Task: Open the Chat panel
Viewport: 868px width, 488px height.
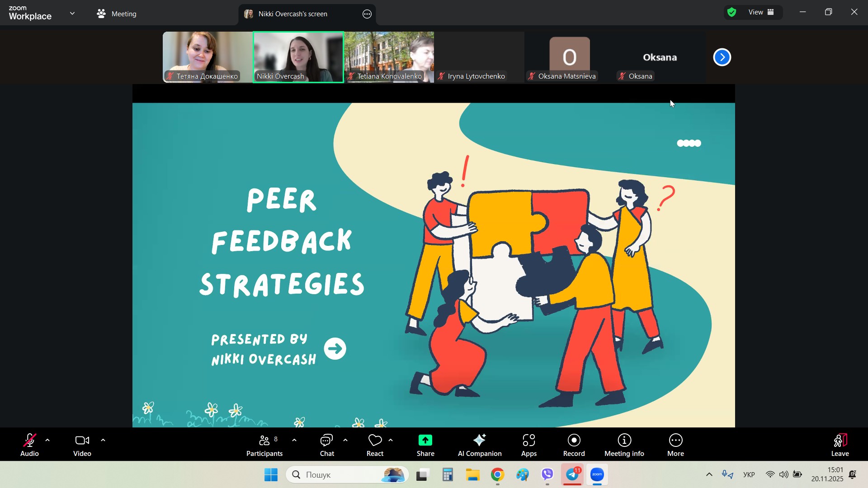Action: click(327, 446)
